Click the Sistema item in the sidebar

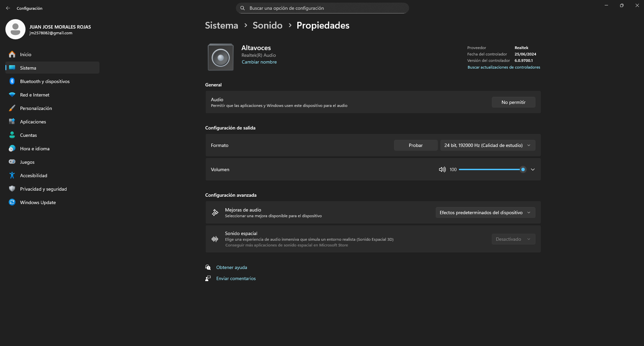(52, 68)
